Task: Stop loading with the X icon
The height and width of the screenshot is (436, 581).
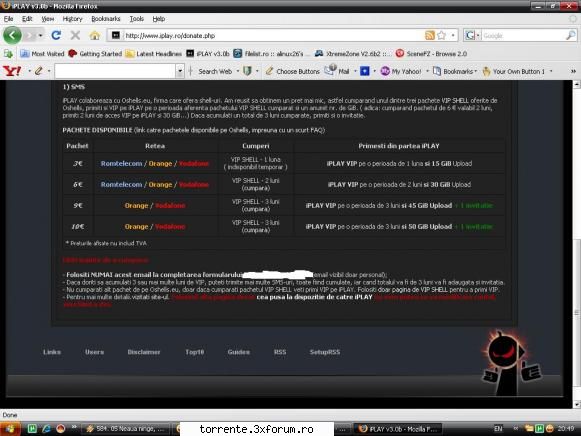Action: (75, 36)
